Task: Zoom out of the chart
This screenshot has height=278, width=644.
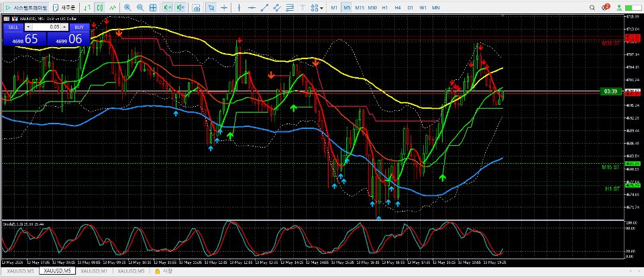Action: [140, 7]
